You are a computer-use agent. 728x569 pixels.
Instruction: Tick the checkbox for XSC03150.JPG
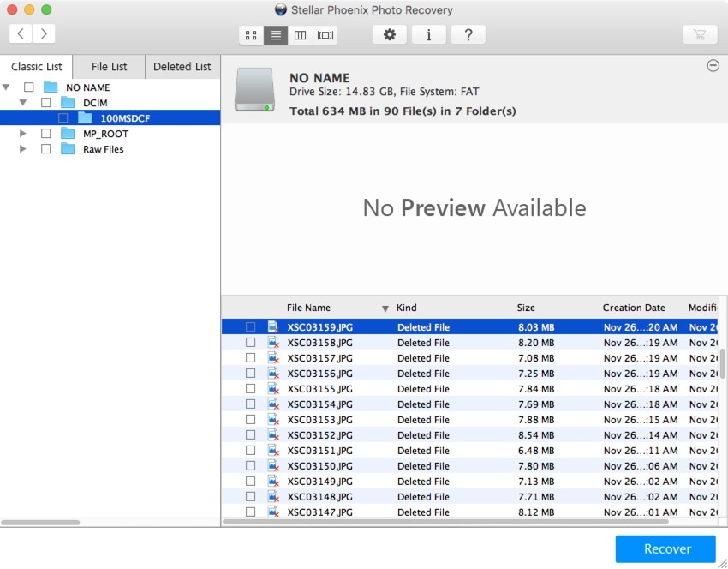pos(250,465)
